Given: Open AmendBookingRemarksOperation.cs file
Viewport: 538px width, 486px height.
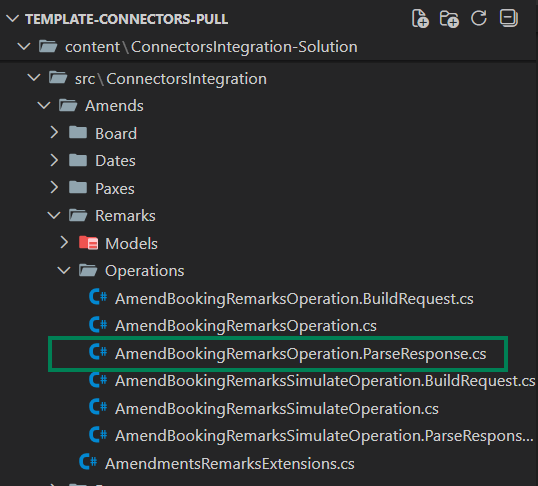Looking at the screenshot, I should (x=246, y=326).
